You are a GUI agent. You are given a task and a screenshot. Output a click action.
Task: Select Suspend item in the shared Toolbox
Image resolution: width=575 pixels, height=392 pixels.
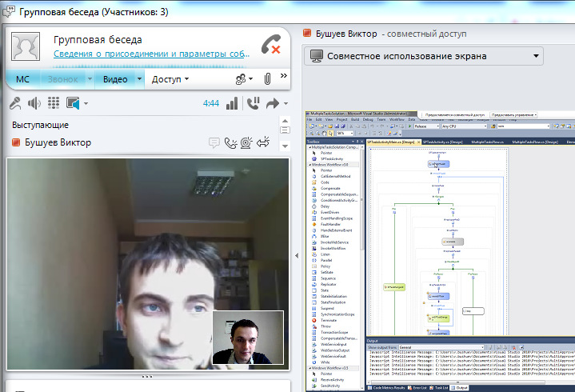(327, 308)
